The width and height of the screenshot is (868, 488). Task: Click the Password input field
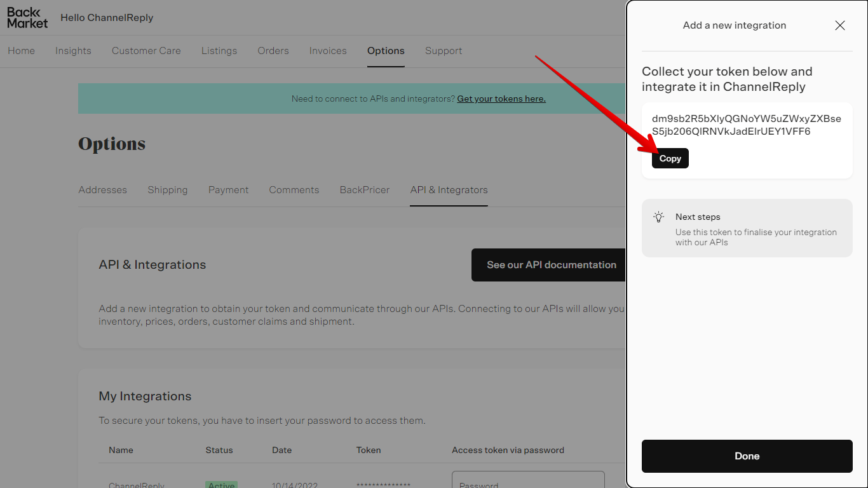(x=528, y=480)
